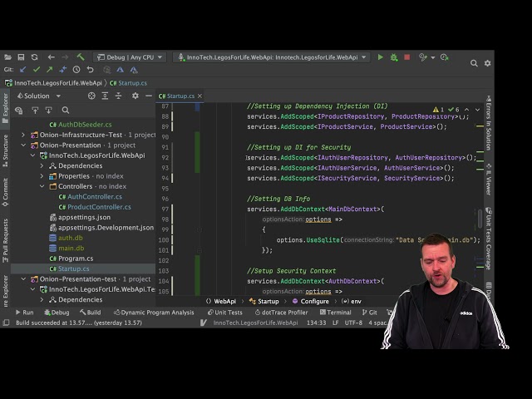Collapse all nodes in Solution explorer
Screen dimensions: 532x399
(118, 96)
